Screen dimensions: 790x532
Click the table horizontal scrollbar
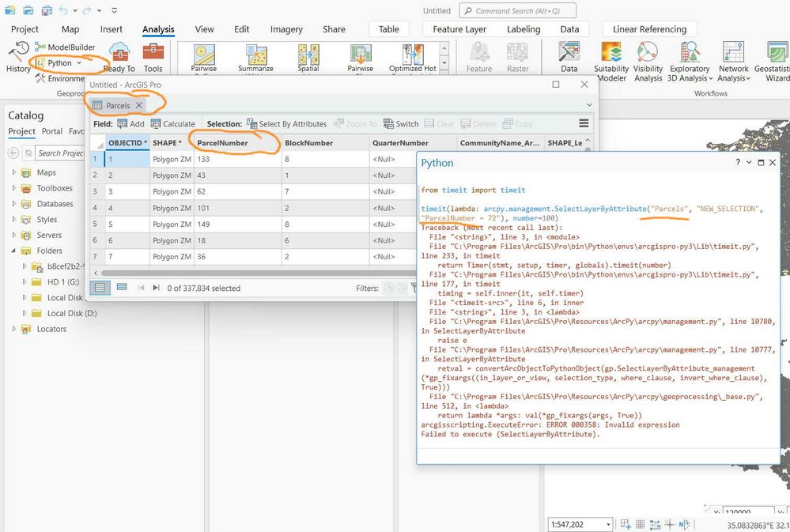click(259, 273)
